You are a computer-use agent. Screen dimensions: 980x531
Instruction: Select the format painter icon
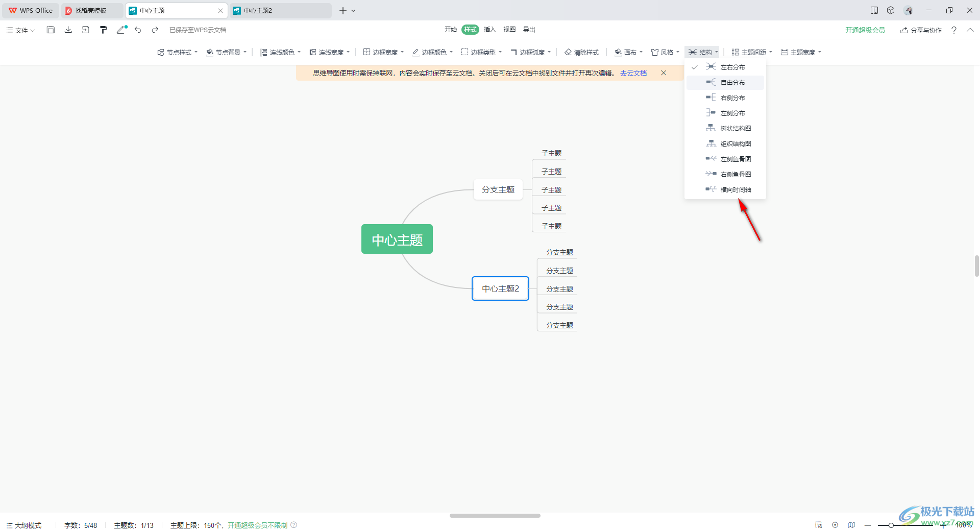coord(104,30)
